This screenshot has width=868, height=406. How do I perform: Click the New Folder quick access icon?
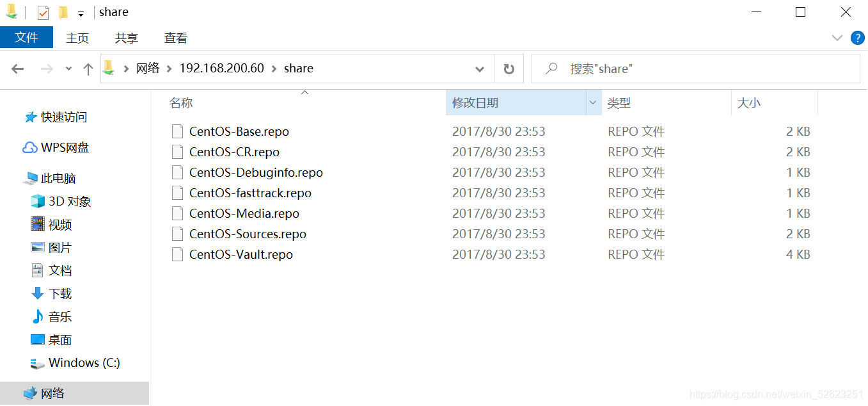pyautogui.click(x=63, y=12)
